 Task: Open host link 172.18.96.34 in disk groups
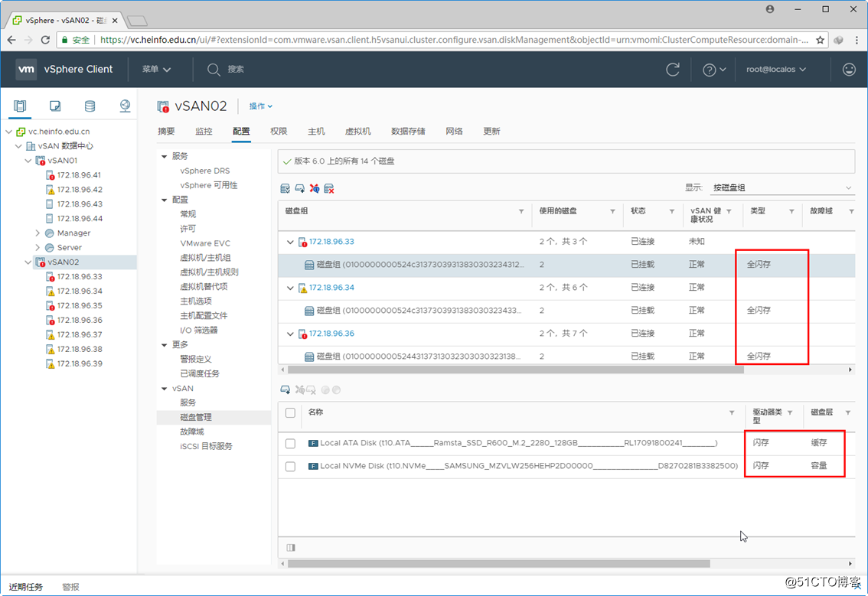pyautogui.click(x=331, y=288)
